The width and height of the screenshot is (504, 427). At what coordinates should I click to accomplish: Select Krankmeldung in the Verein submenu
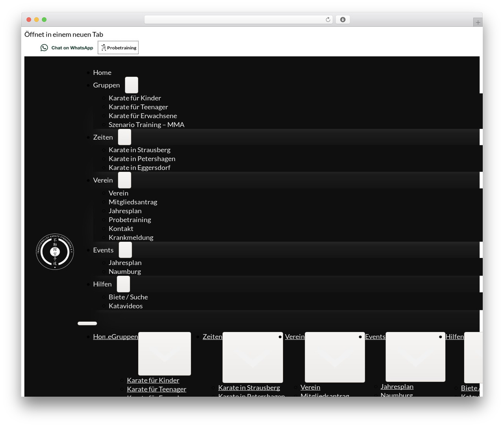(x=131, y=238)
